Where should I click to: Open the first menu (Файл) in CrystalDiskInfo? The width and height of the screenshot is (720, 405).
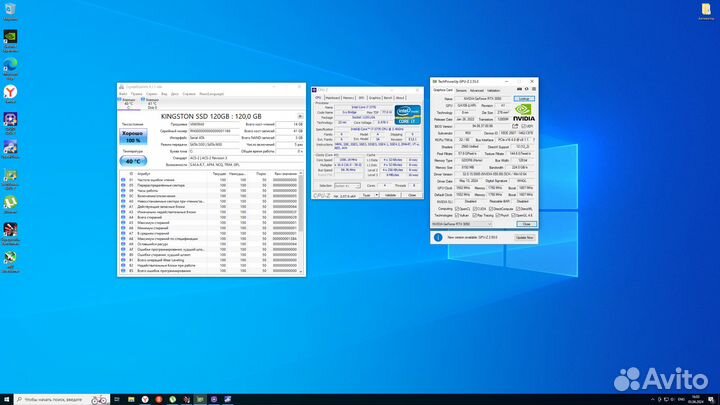pyautogui.click(x=123, y=94)
